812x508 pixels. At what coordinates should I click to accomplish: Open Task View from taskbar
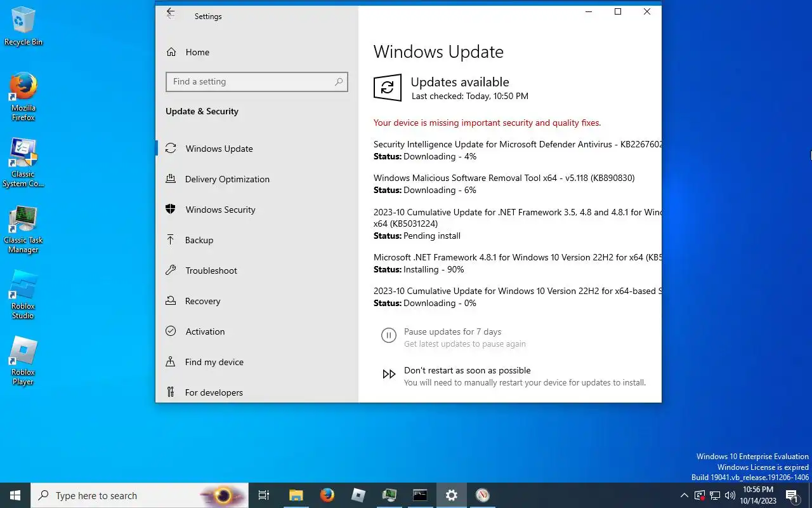[x=264, y=495]
